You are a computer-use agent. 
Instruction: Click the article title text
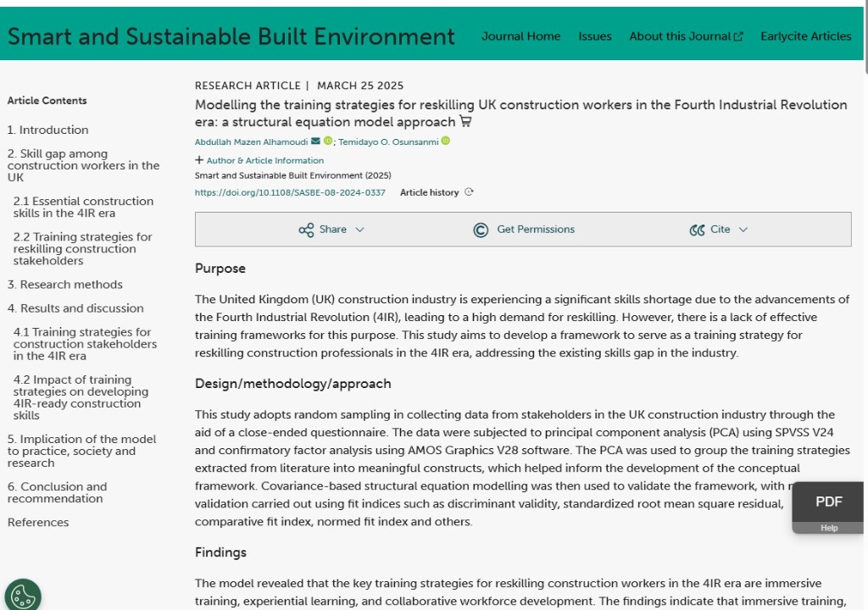[521, 113]
